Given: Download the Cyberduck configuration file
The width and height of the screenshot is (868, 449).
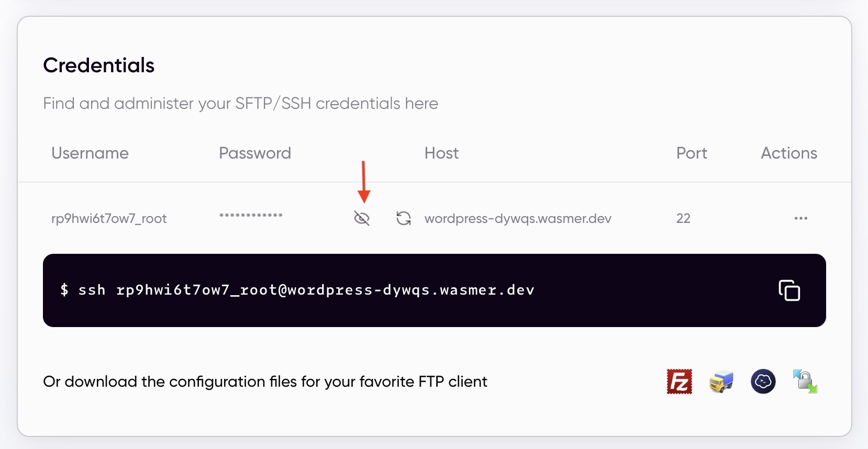Looking at the screenshot, I should (x=763, y=381).
